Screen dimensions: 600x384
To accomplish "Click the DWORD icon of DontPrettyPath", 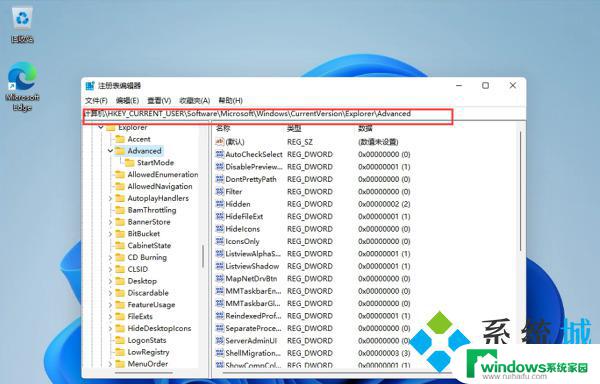I will [220, 179].
